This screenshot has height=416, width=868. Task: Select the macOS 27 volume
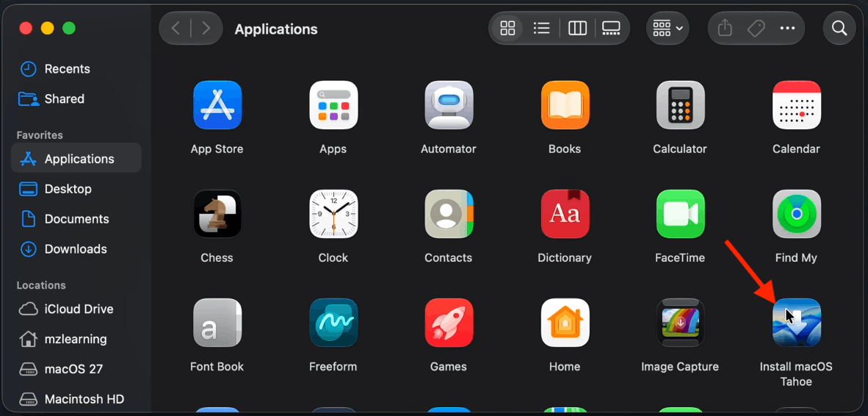pyautogui.click(x=76, y=369)
